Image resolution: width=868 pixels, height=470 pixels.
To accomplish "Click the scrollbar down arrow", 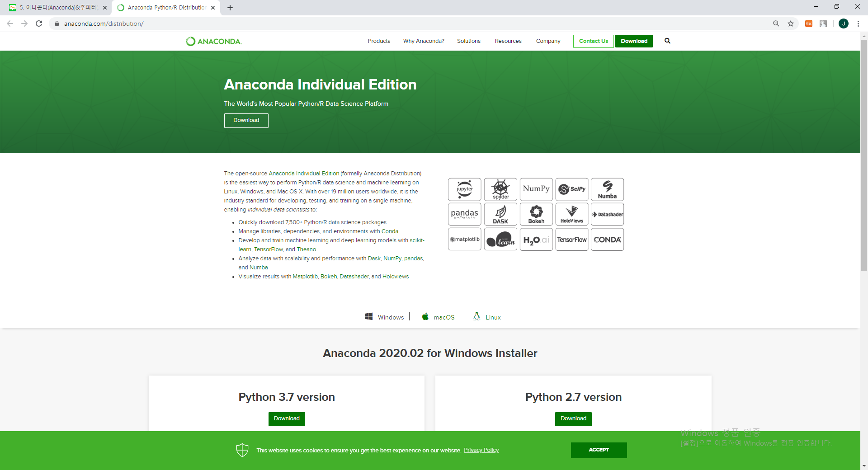I will point(864,466).
